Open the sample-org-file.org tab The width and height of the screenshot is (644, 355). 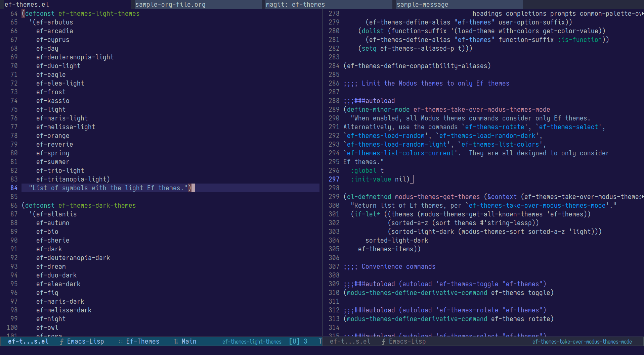coord(198,4)
